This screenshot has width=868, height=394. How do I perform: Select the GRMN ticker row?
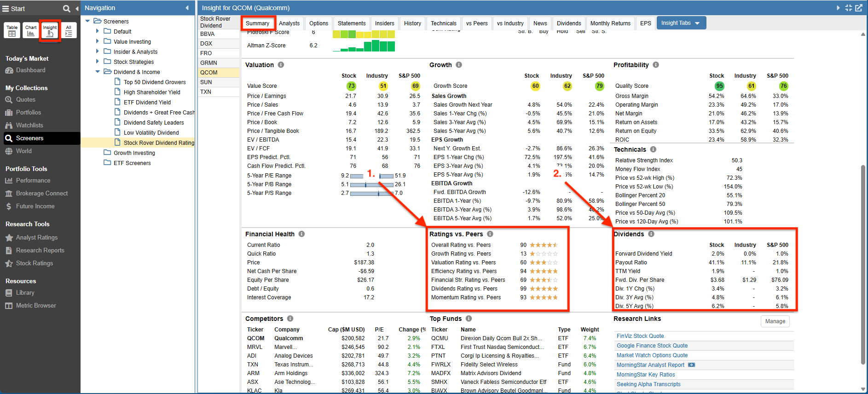[218, 63]
